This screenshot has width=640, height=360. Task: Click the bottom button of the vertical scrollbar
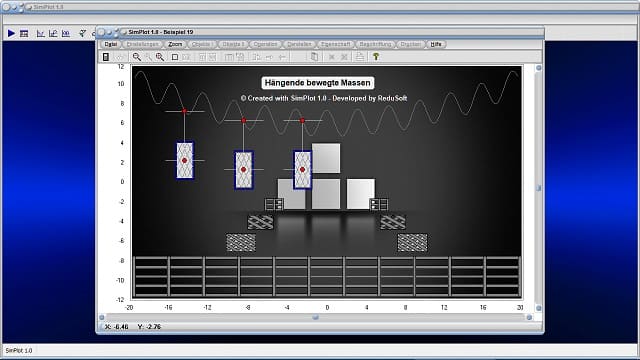538,308
